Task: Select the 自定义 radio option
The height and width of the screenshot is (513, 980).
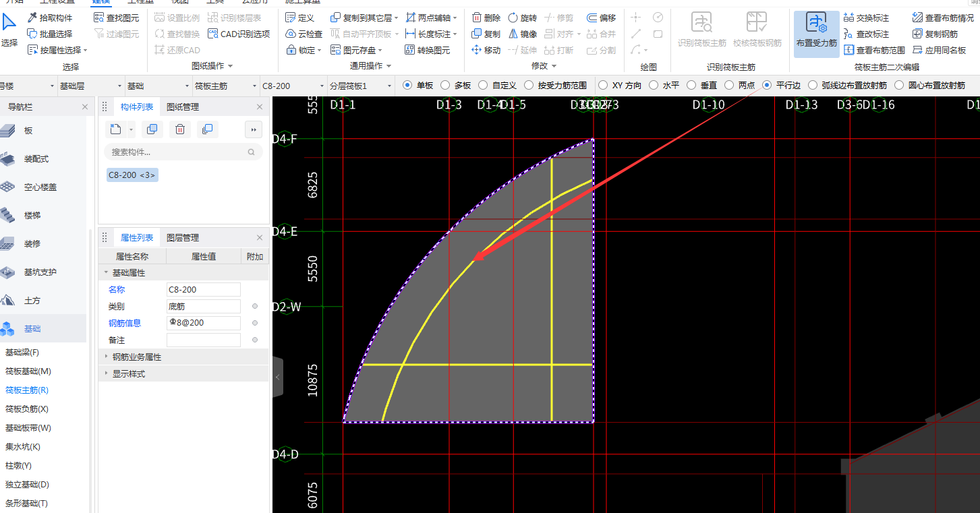Action: 498,85
